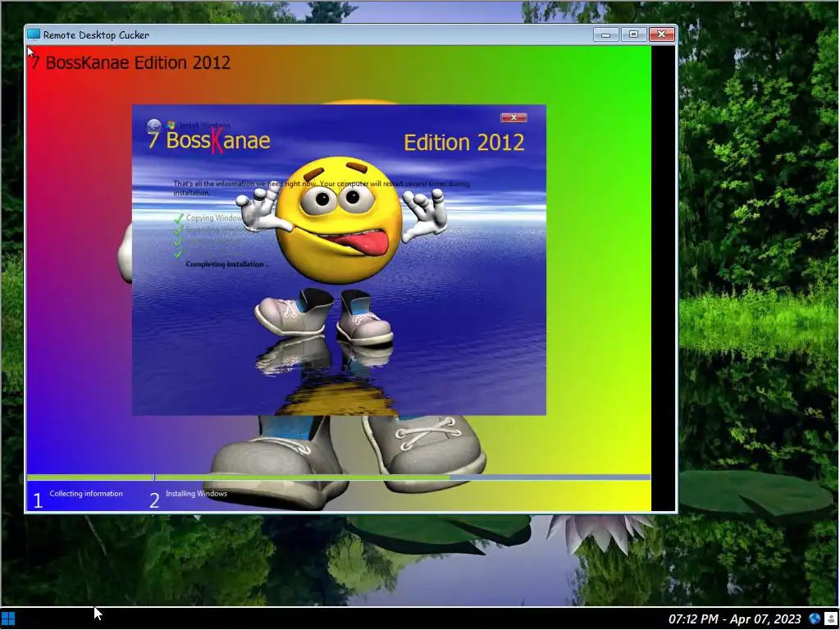The image size is (840, 630).
Task: Click the Collecting information progress bar
Action: click(x=90, y=477)
